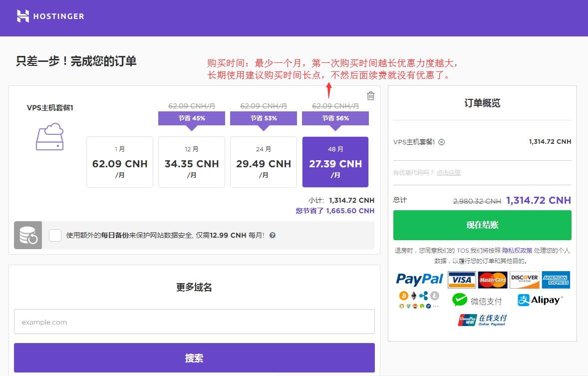The width and height of the screenshot is (588, 376).
Task: Click the example.com domain input field
Action: (194, 322)
